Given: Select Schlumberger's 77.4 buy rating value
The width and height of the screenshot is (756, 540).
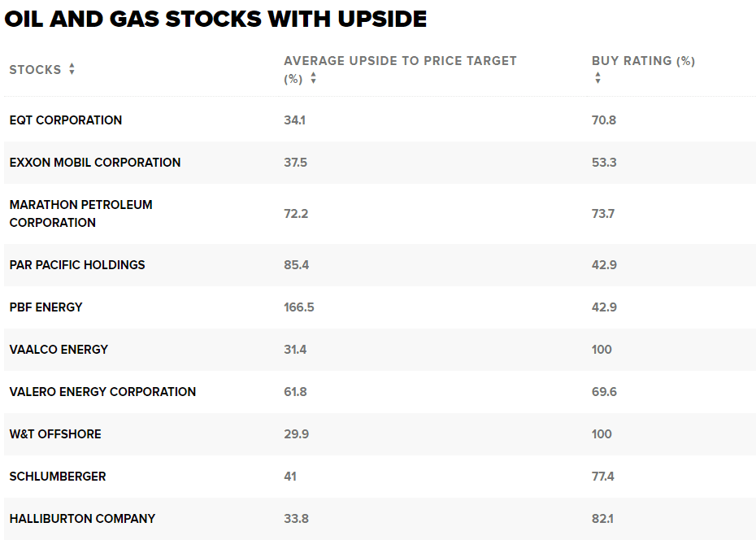Looking at the screenshot, I should click(603, 477).
